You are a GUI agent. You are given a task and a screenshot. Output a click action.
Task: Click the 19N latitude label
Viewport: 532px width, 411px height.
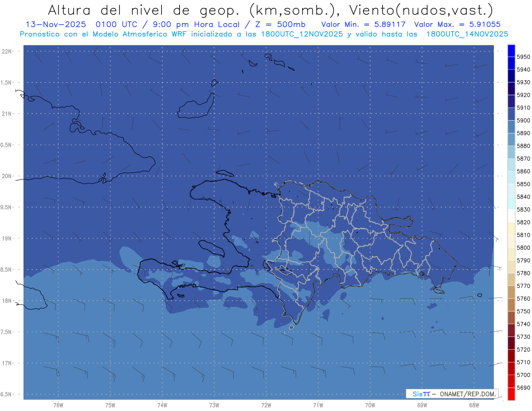[7, 239]
